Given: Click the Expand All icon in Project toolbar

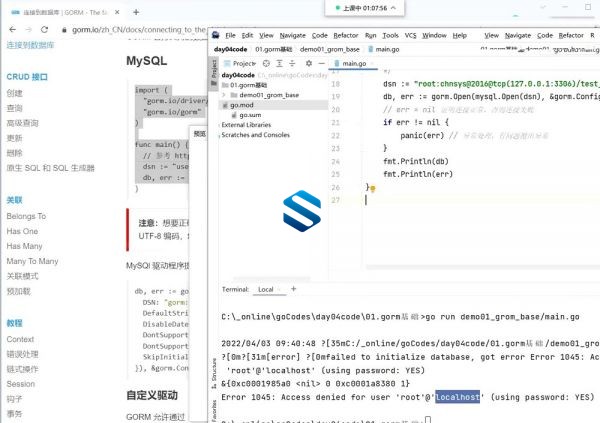Looking at the screenshot, I should (279, 64).
